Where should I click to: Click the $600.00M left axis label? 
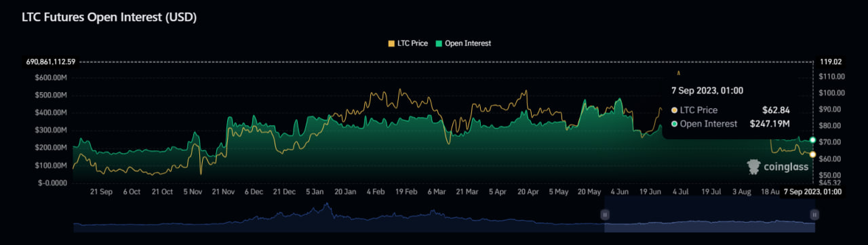point(51,77)
